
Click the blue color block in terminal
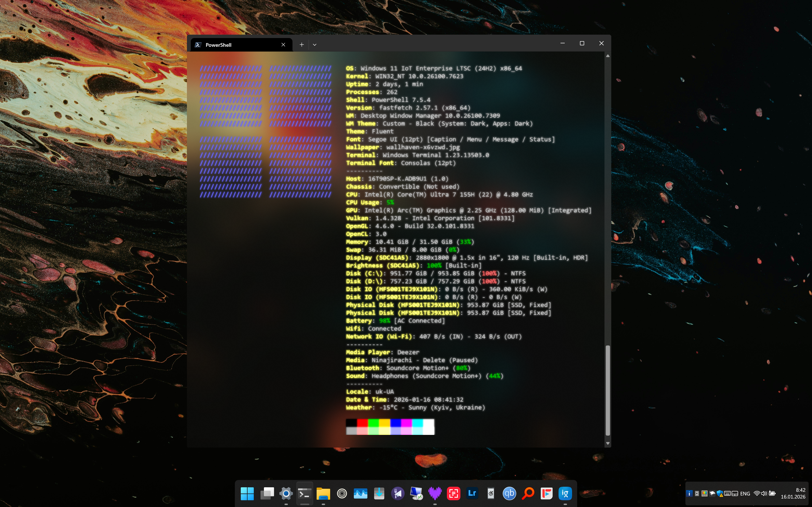[396, 423]
